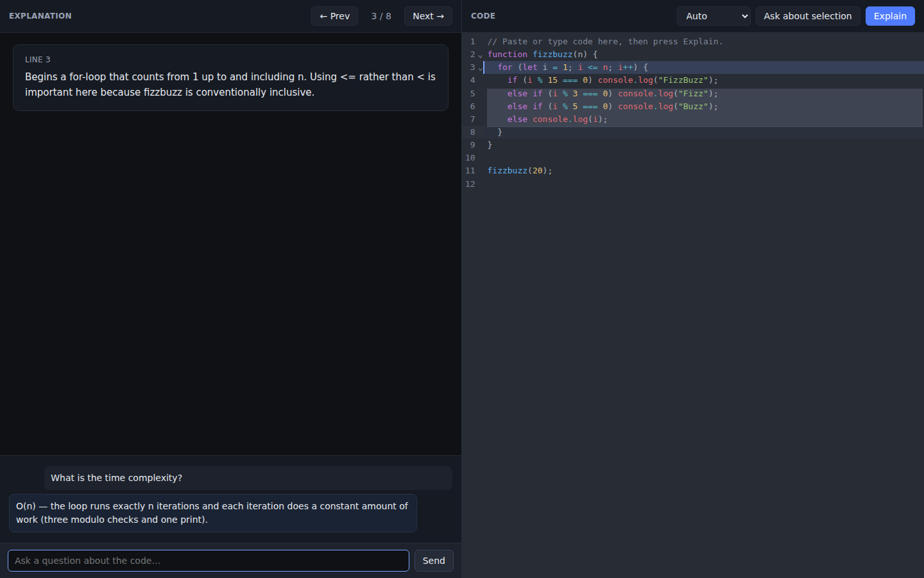The height and width of the screenshot is (578, 924).
Task: Click the 'fizzbuzz(20);' call line
Action: [x=520, y=171]
